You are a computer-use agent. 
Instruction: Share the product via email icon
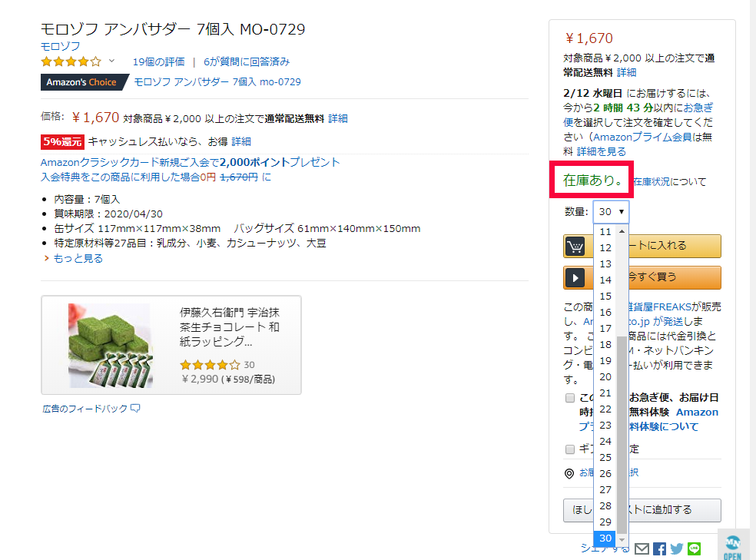point(642,548)
